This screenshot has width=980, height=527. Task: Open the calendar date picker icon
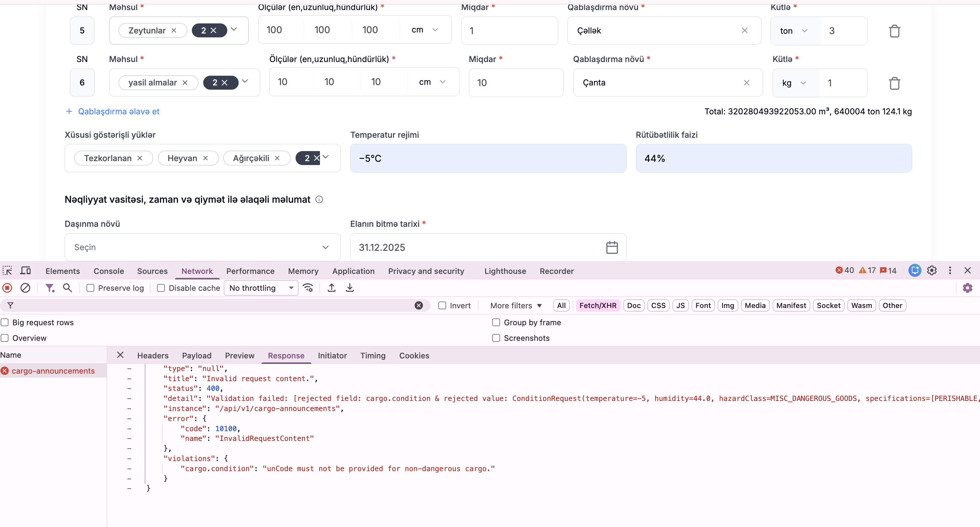[x=612, y=247]
